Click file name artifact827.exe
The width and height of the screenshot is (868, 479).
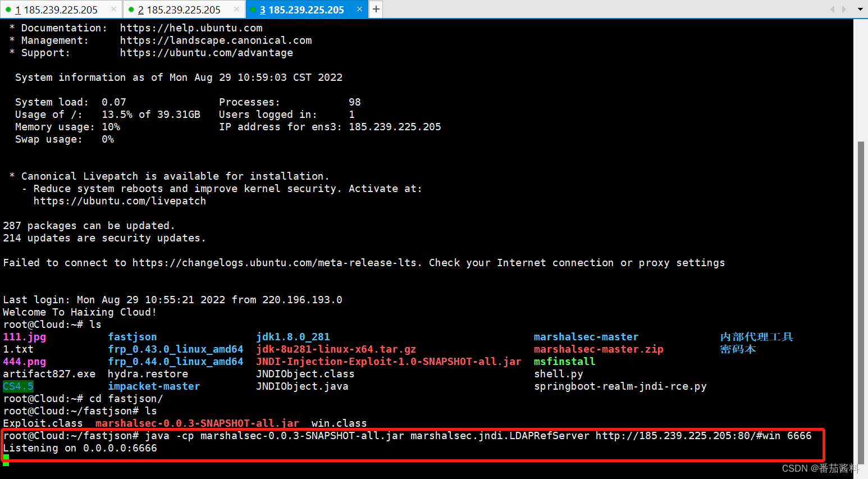click(49, 374)
